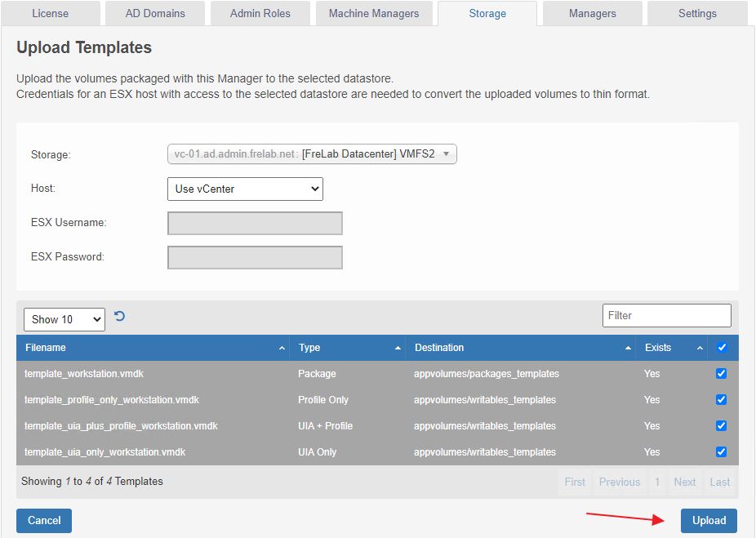Screen dimensions: 756x538
Task: Sort by Filename column arrow
Action: coord(282,349)
